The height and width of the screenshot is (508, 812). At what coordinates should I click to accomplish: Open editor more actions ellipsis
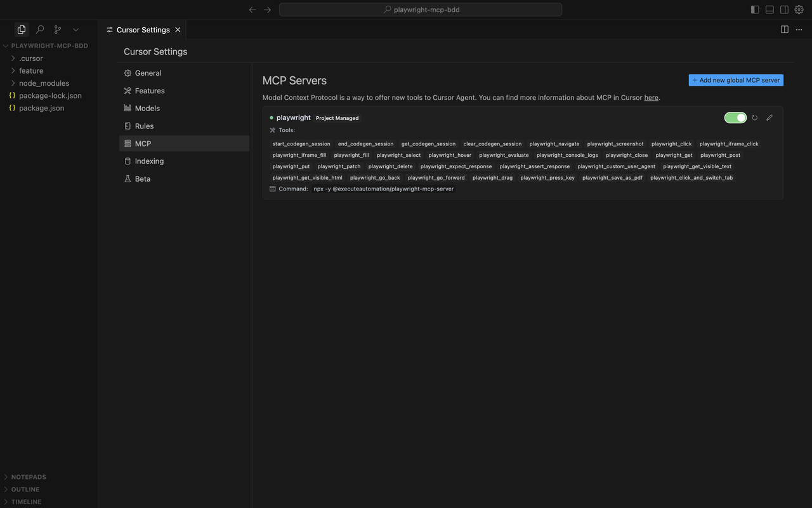click(799, 29)
